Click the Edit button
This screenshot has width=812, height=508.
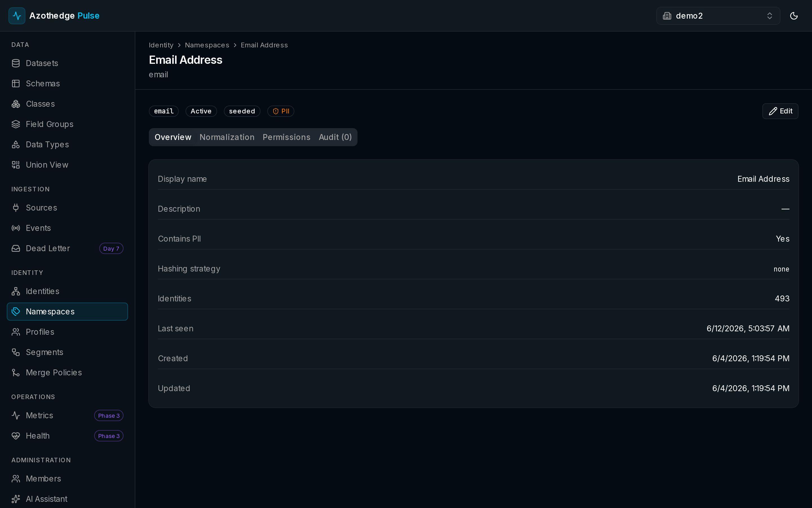click(x=780, y=111)
